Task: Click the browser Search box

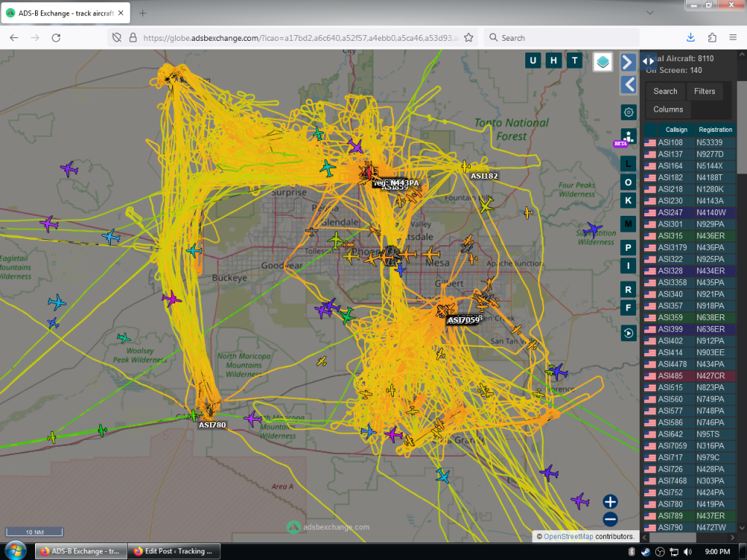Action: click(561, 38)
